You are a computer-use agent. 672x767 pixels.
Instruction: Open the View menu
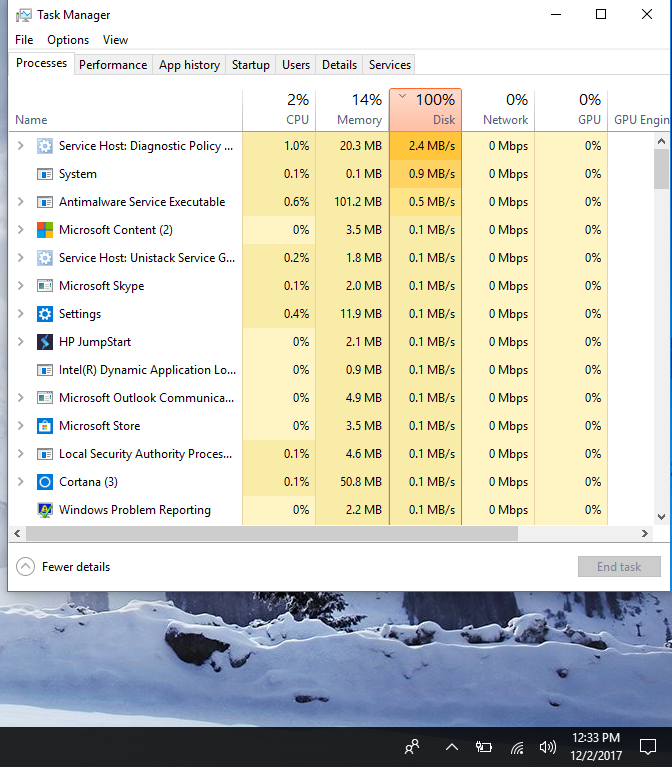point(115,40)
